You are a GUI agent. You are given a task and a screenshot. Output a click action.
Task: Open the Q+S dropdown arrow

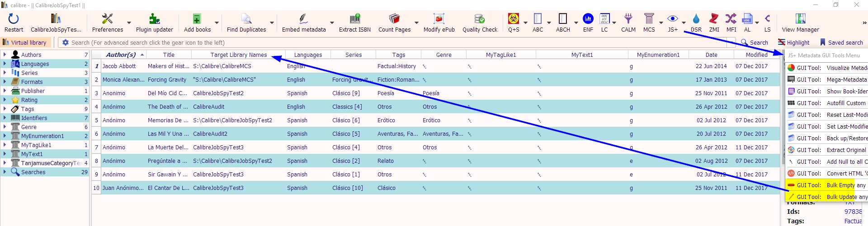tap(525, 23)
